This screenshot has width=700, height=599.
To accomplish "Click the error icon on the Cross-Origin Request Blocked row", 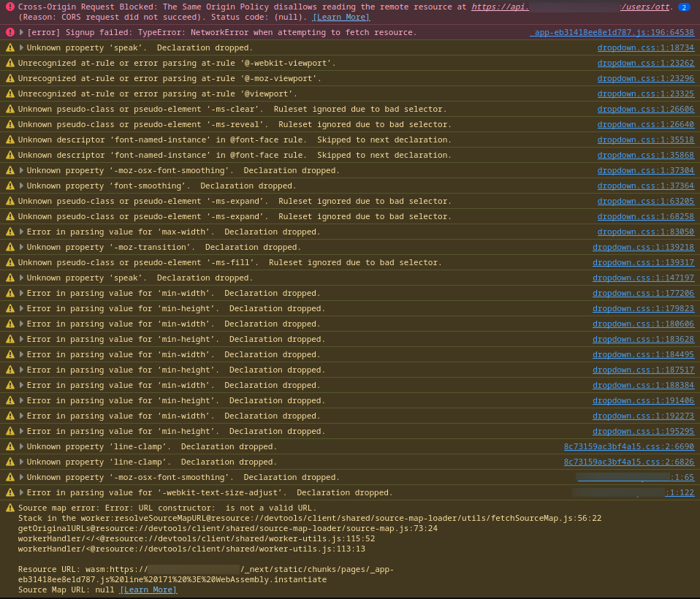I will click(x=9, y=7).
